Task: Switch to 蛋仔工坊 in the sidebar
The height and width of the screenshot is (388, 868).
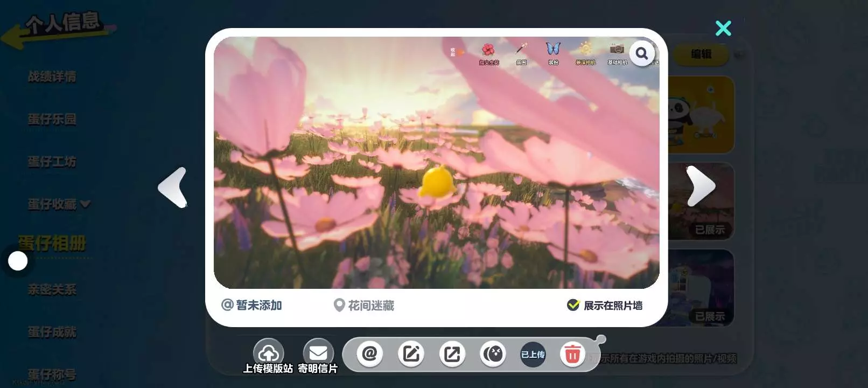Action: (x=52, y=162)
